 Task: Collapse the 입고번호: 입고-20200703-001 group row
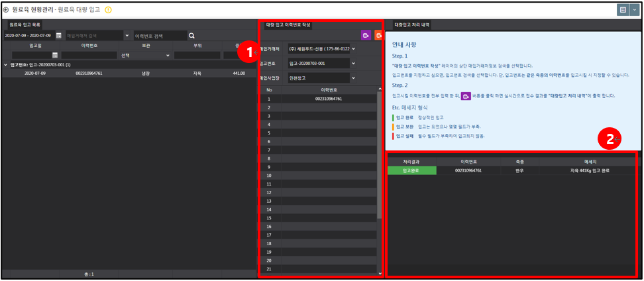5,65
